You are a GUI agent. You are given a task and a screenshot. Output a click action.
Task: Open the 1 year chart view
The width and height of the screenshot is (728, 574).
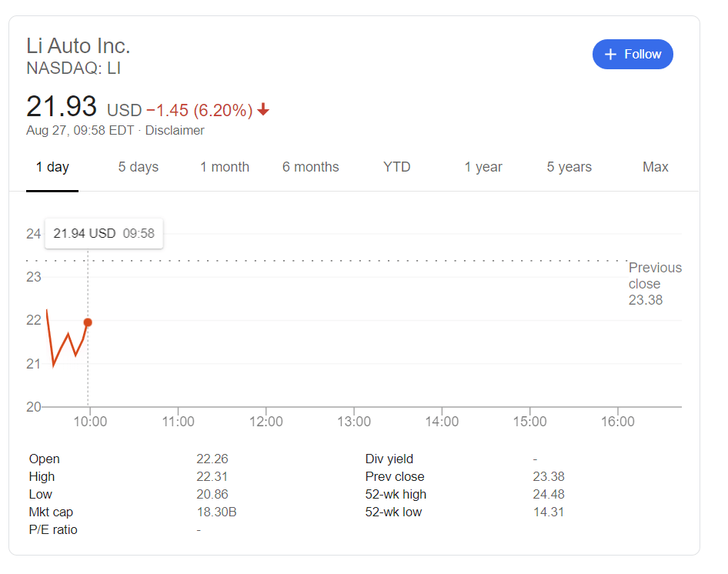(x=483, y=167)
